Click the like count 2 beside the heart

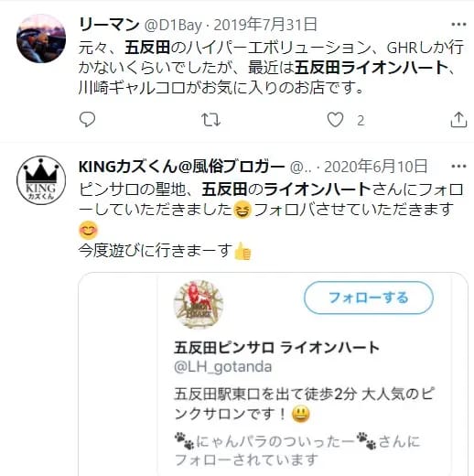pyautogui.click(x=361, y=121)
